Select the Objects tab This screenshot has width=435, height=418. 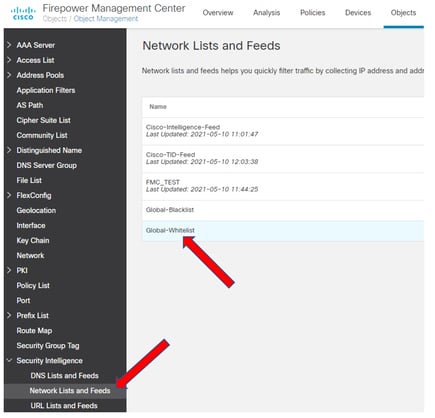click(403, 13)
